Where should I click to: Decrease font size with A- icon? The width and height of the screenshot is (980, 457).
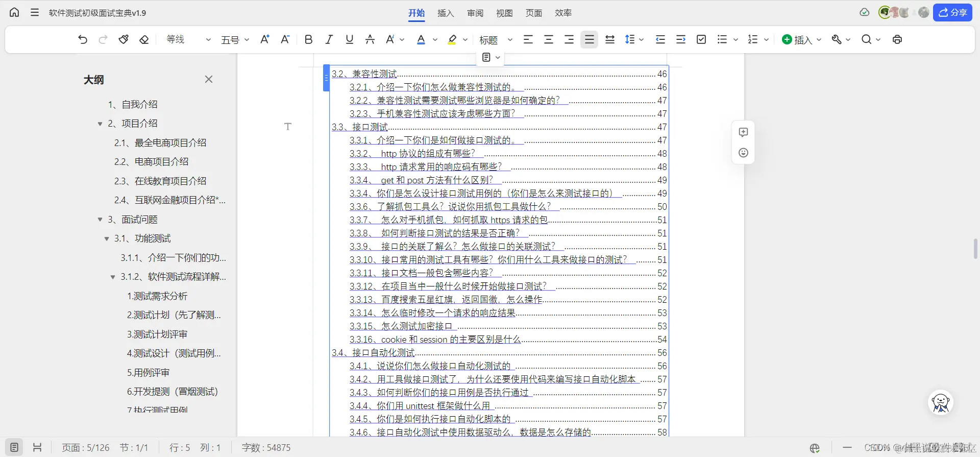click(x=285, y=39)
